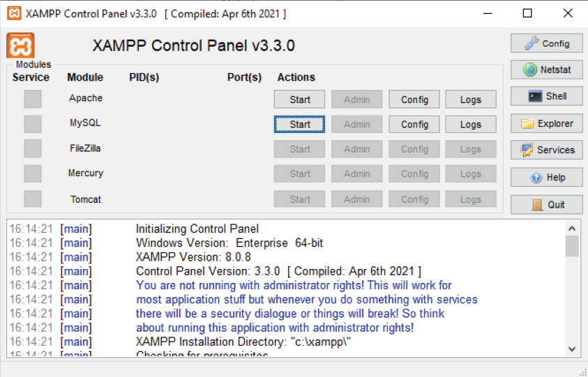Open Apache Config options
588x377 pixels.
click(414, 99)
